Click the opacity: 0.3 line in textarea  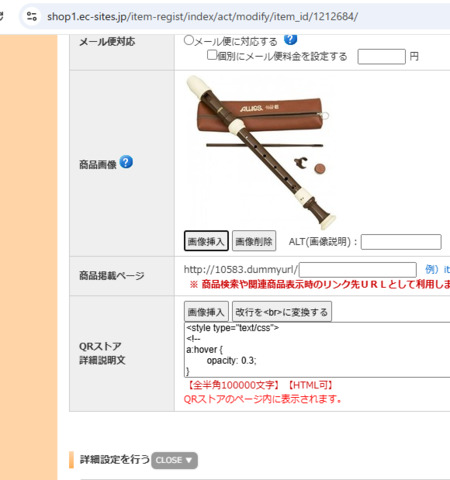tap(231, 360)
